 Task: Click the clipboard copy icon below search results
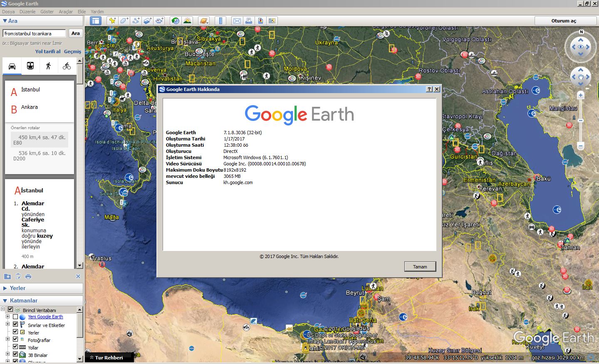[x=18, y=276]
